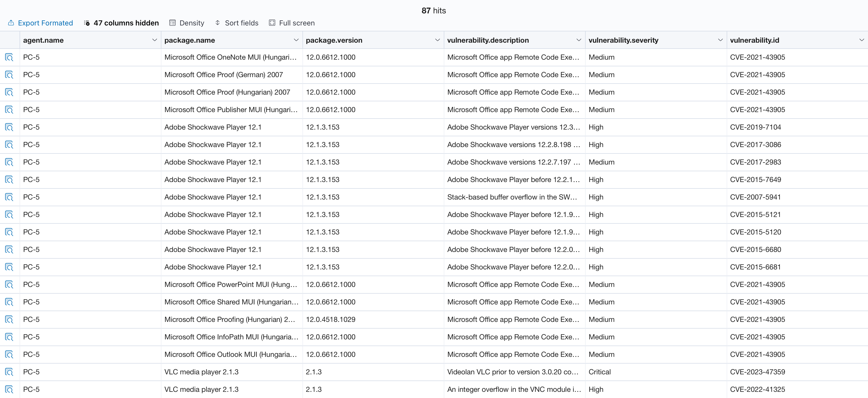
Task: Open package.version column options chevron
Action: point(437,40)
